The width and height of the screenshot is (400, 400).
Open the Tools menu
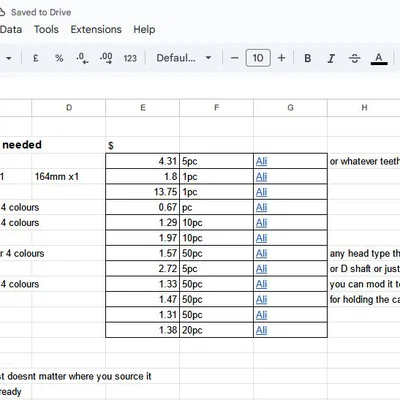click(46, 29)
